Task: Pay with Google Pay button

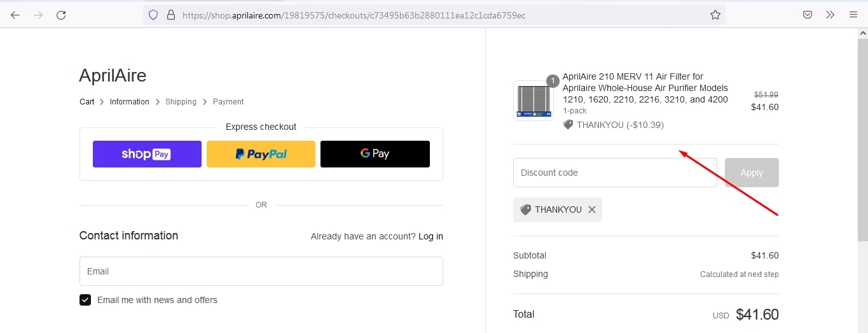Action: click(x=375, y=154)
